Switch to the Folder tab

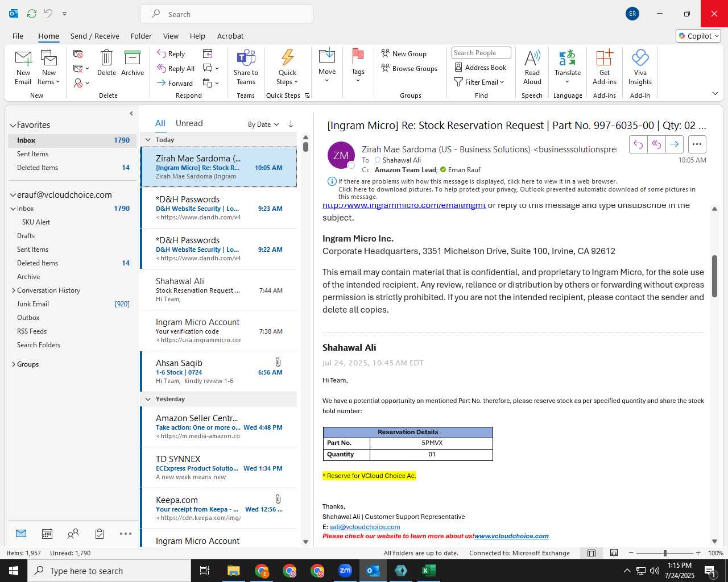click(141, 36)
